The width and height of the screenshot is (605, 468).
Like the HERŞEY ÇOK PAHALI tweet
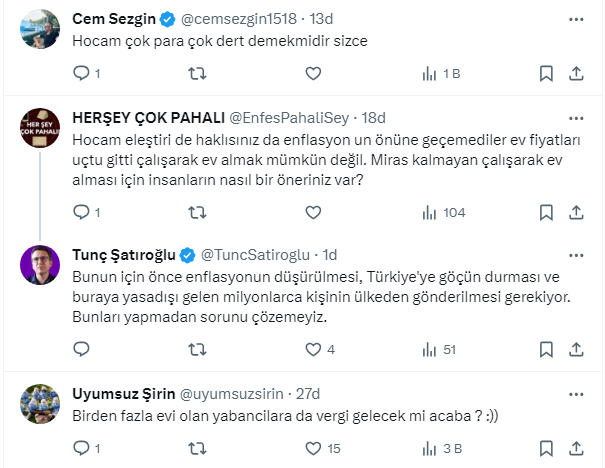(313, 212)
